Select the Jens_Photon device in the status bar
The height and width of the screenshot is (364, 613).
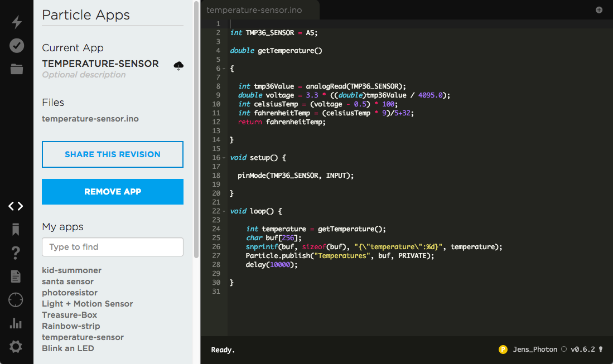[535, 350]
